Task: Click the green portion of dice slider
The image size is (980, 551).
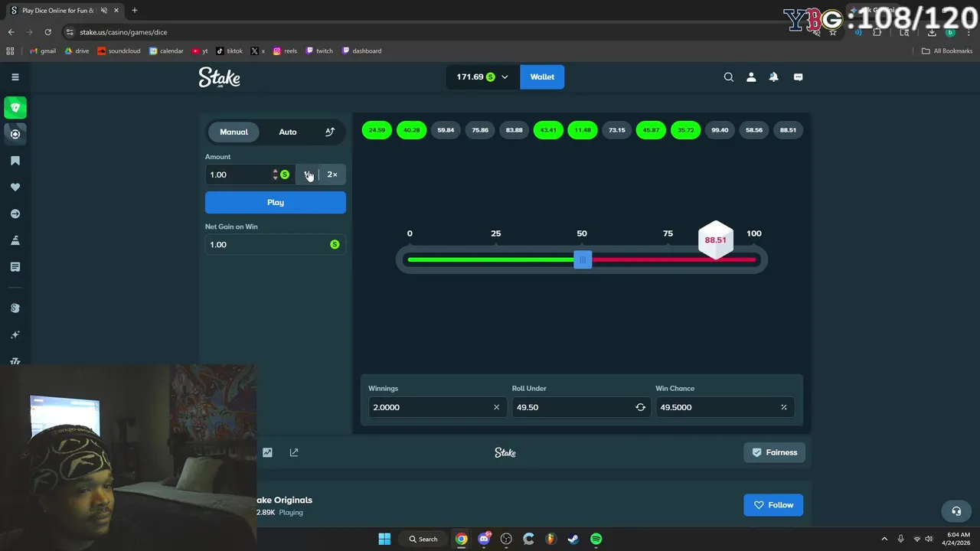Action: pos(491,260)
